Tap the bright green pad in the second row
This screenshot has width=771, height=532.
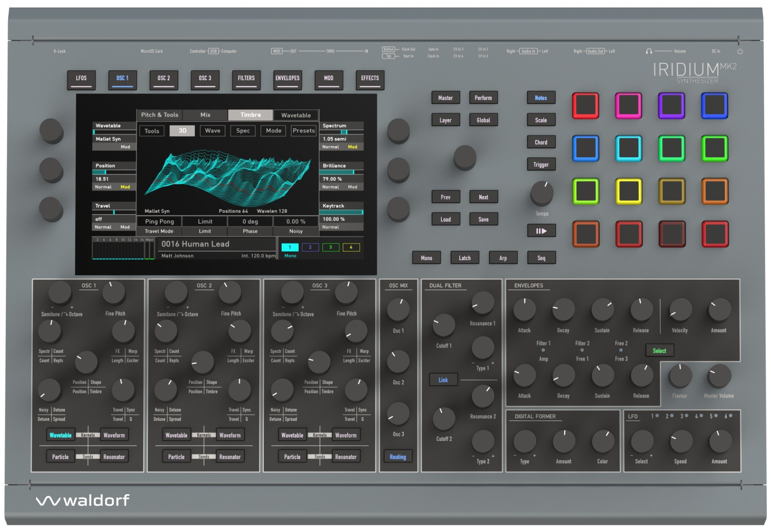point(714,149)
